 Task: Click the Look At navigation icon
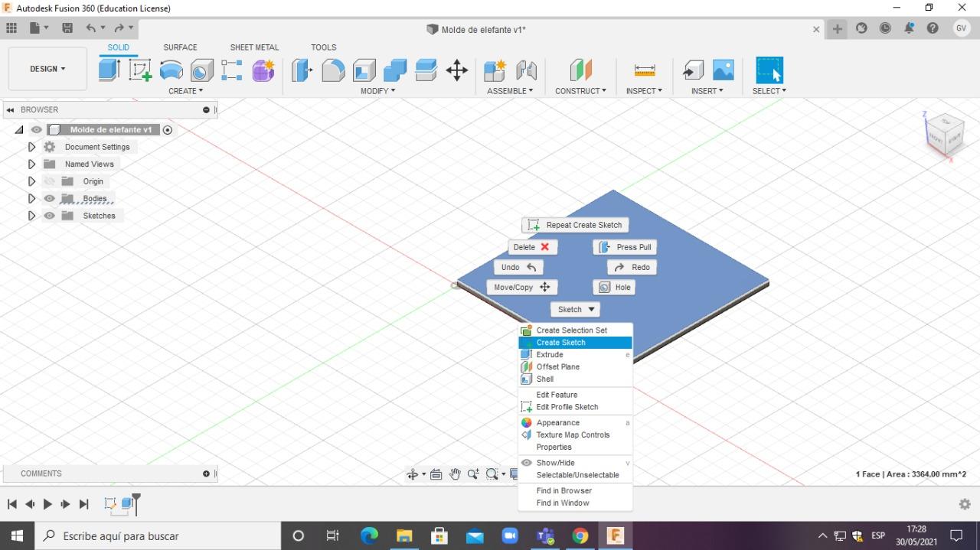tap(436, 474)
